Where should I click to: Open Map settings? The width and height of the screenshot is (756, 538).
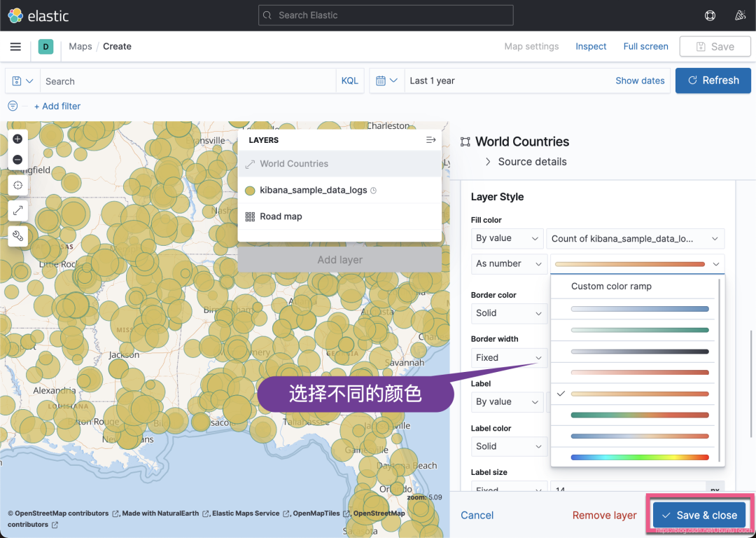[531, 46]
